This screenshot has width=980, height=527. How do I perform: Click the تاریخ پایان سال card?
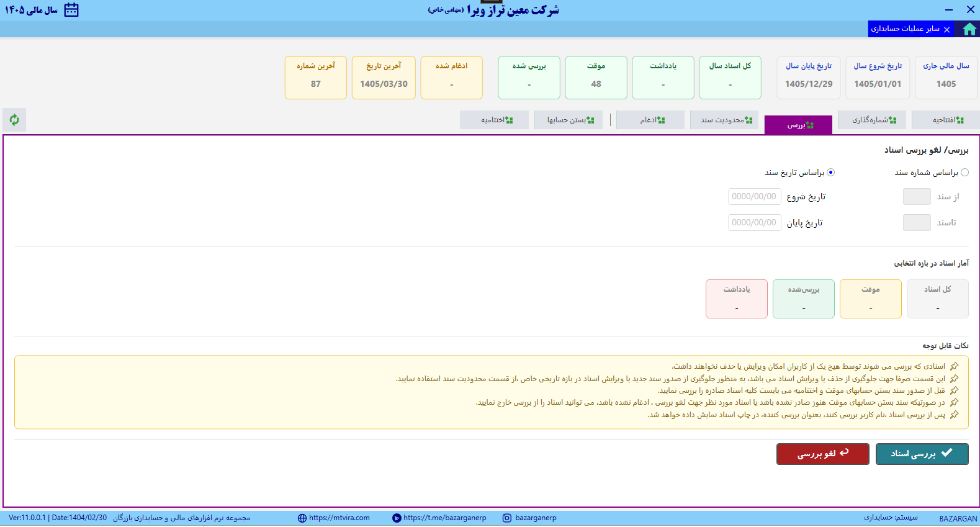pyautogui.click(x=809, y=78)
